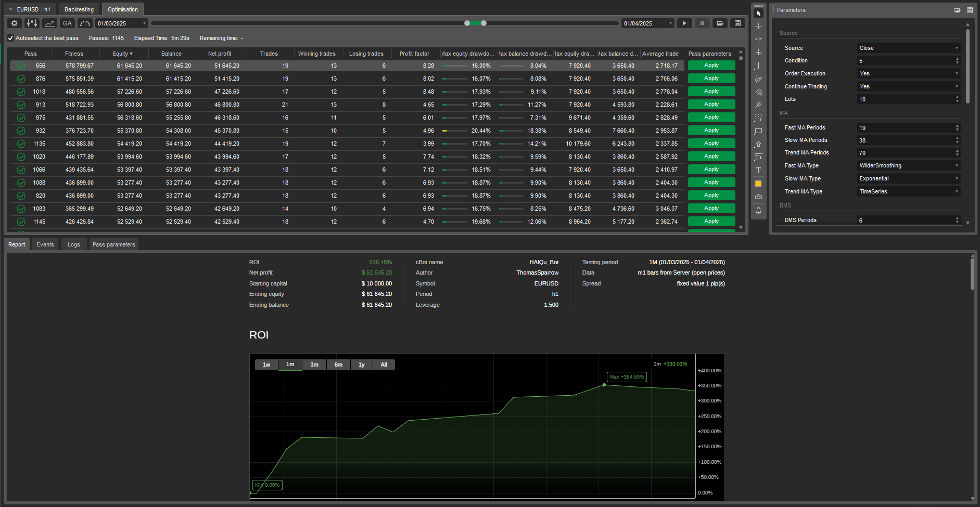The image size is (980, 507).
Task: Select the Text drawing tool
Action: click(x=758, y=171)
